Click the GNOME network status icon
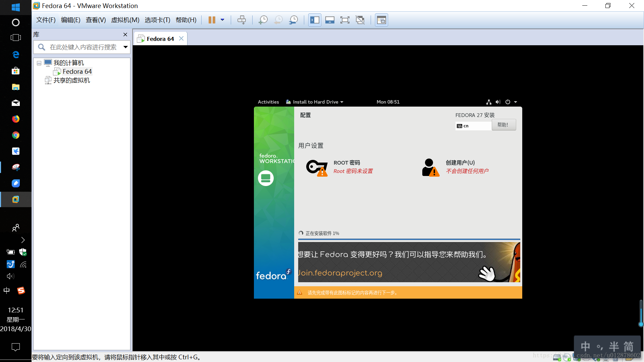The height and width of the screenshot is (362, 644). tap(489, 102)
